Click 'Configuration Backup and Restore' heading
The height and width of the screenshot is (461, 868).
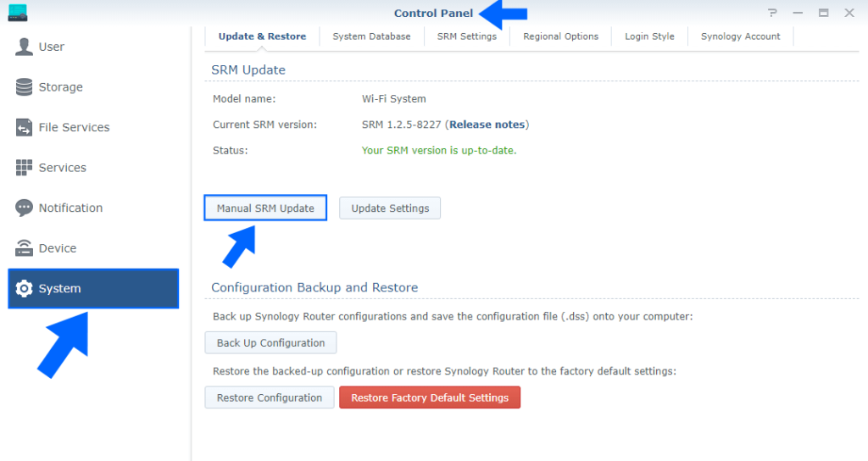314,287
